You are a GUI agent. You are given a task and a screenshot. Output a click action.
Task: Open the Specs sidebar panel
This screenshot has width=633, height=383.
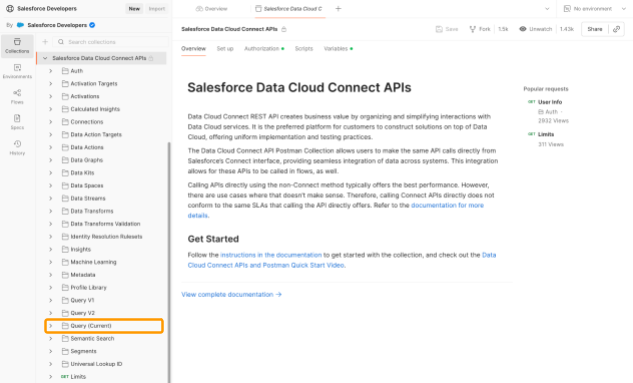click(17, 122)
